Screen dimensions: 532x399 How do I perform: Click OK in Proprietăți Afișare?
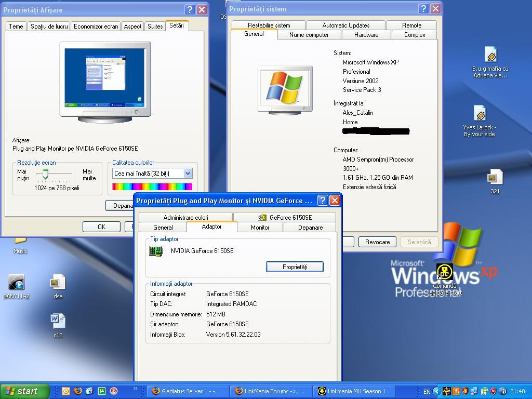tap(101, 227)
